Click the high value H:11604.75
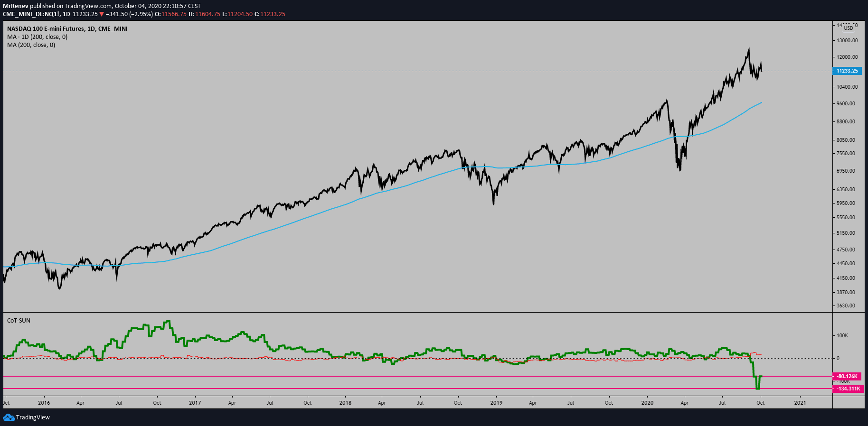868x426 pixels. coord(205,14)
